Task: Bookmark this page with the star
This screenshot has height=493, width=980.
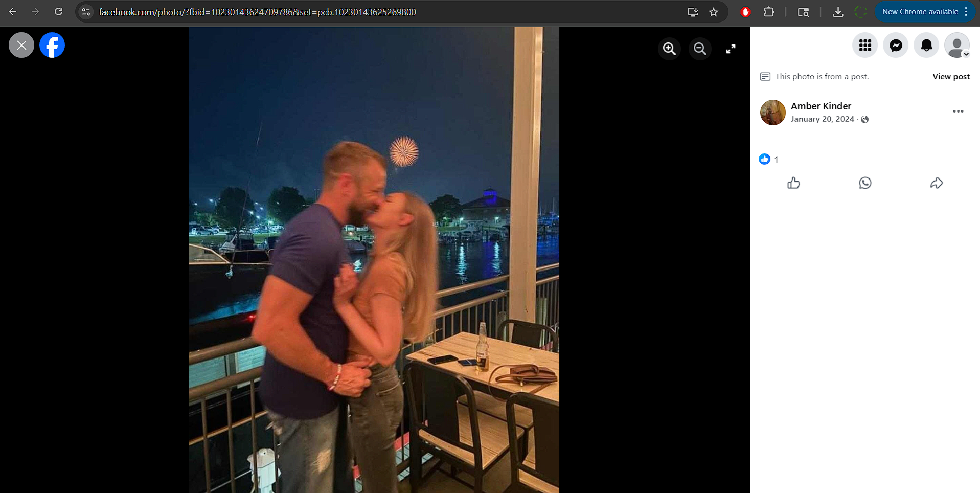Action: (714, 12)
